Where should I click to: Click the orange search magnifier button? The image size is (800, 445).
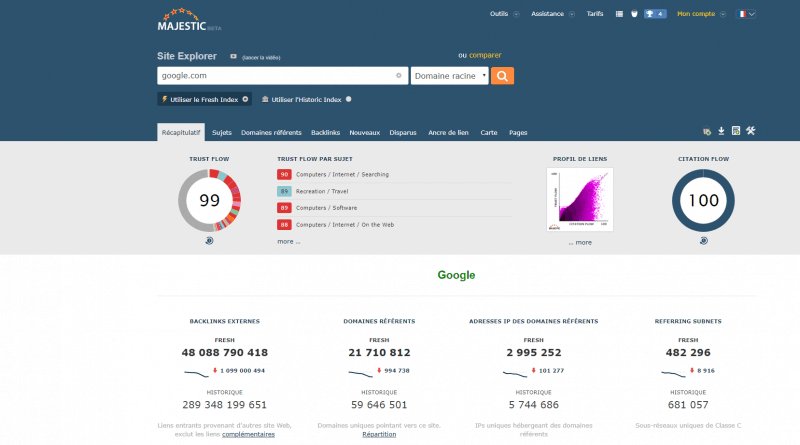pyautogui.click(x=503, y=75)
